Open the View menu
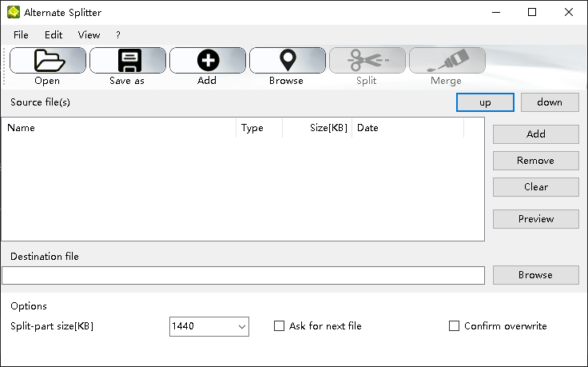 coord(89,35)
